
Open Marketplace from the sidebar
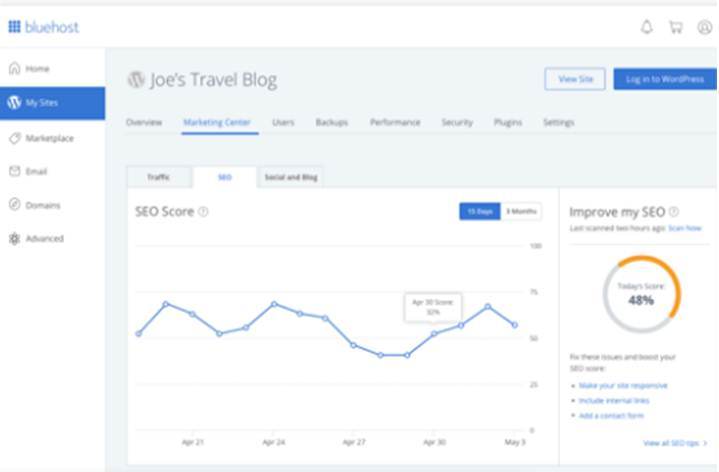pos(52,138)
